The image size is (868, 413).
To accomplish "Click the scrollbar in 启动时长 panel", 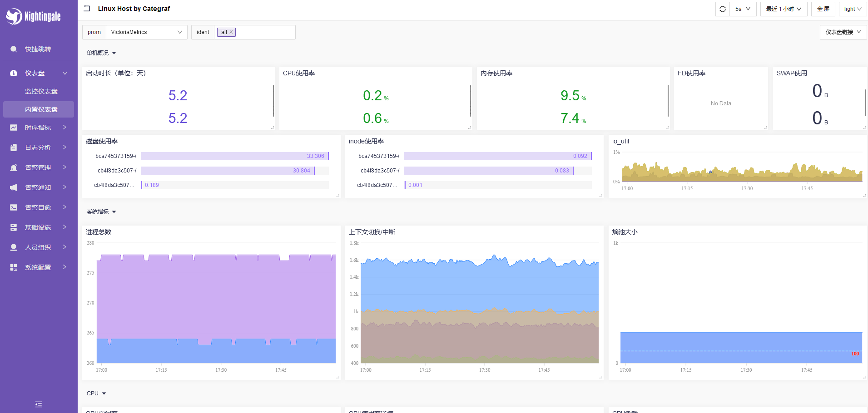I will 273,100.
